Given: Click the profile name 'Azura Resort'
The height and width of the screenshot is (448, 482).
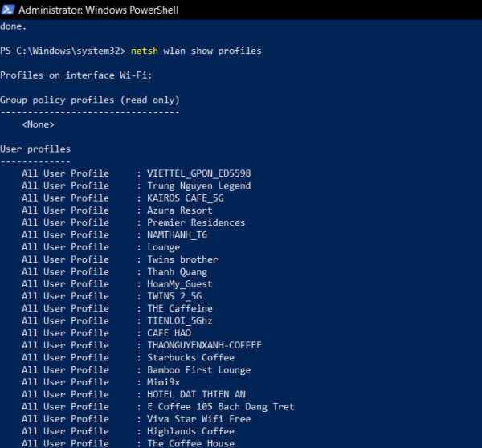Looking at the screenshot, I should coord(180,210).
